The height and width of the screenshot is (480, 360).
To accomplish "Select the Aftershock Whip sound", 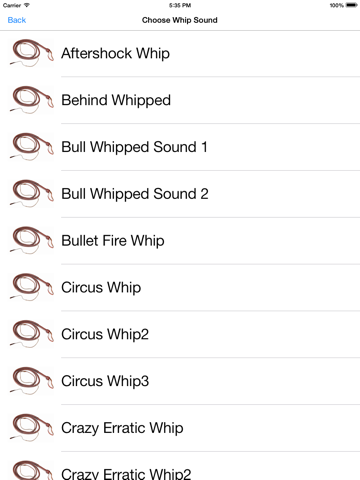I will click(115, 54).
